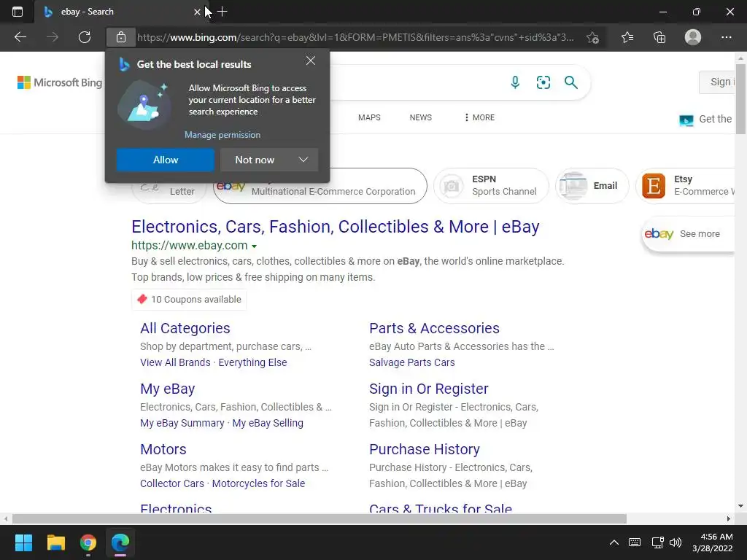Image resolution: width=747 pixels, height=560 pixels.
Task: Go to the Microsoft Bing logo home
Action: point(60,82)
